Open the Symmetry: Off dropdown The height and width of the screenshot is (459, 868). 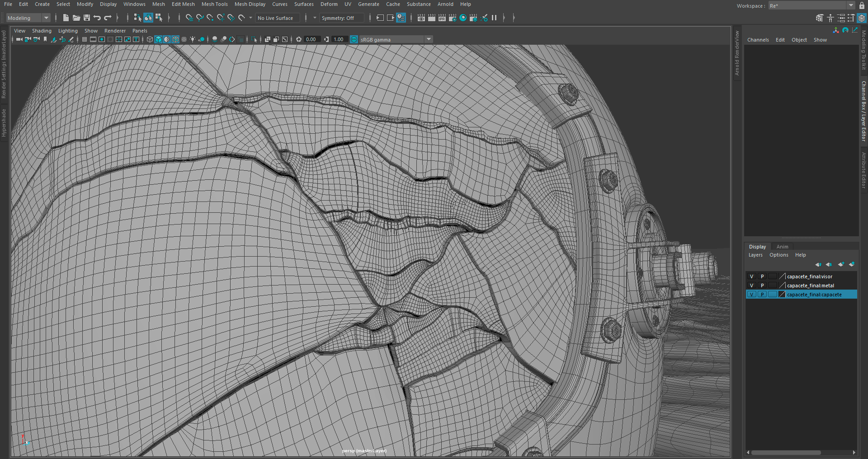[341, 18]
